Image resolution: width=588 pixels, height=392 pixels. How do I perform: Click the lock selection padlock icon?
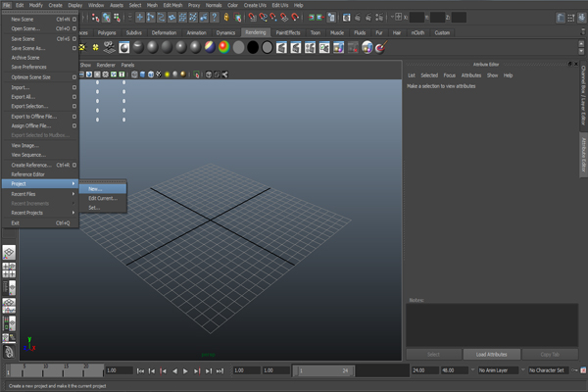[226, 18]
